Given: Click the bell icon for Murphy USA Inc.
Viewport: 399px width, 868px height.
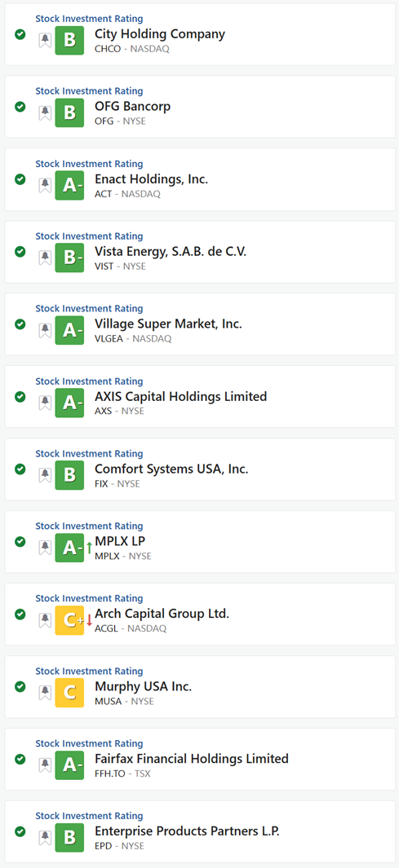Looking at the screenshot, I should point(45,693).
